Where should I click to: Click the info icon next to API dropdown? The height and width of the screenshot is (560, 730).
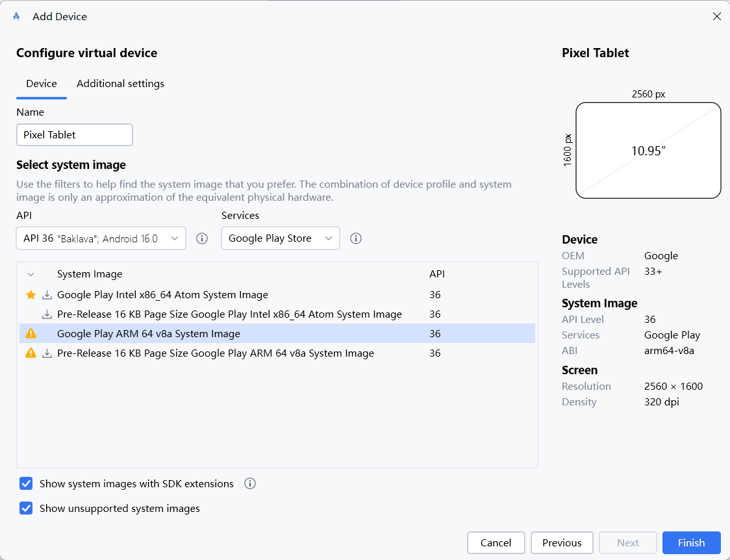[202, 238]
